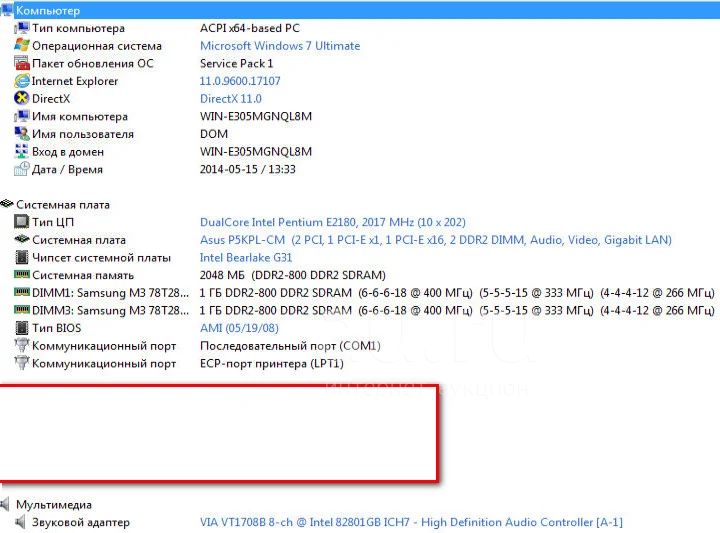Select the Мультимедиа section heading
Viewport: 720px width, 533px height.
click(x=54, y=505)
